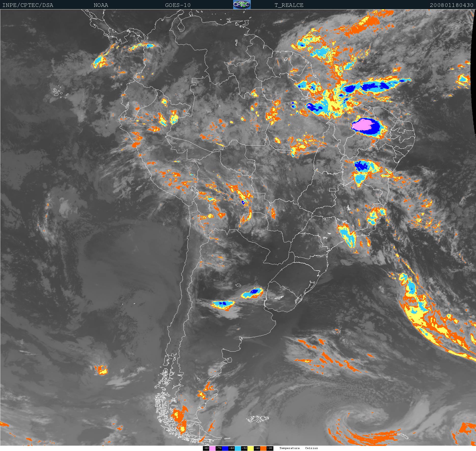Click the CPTEC logo in the header
The image size is (476, 451).
pyautogui.click(x=242, y=5)
